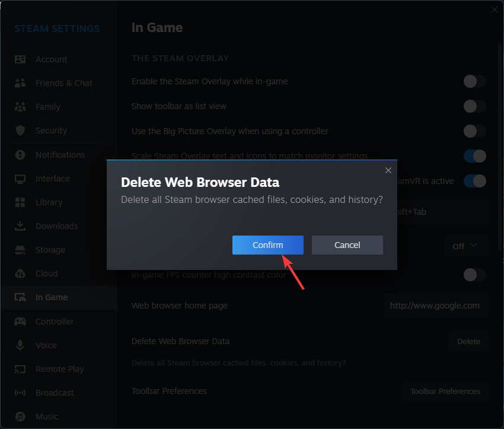
Task: Click the Security shield icon
Action: point(20,131)
